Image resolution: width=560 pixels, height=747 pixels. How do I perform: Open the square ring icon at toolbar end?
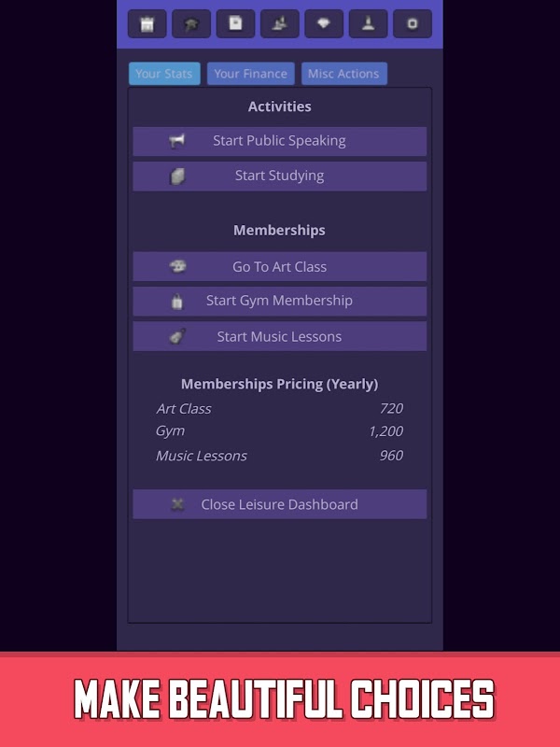click(413, 23)
